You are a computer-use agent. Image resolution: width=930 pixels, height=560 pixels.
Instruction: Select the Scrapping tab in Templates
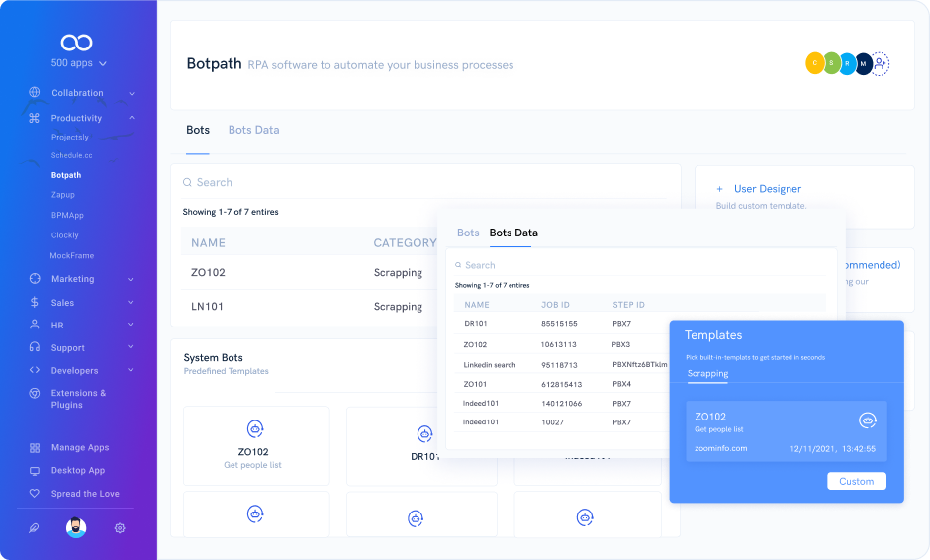coord(707,374)
